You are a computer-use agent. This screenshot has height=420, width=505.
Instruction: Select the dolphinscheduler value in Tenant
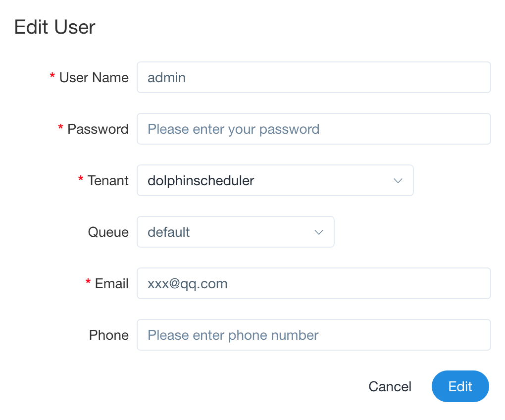pos(201,181)
